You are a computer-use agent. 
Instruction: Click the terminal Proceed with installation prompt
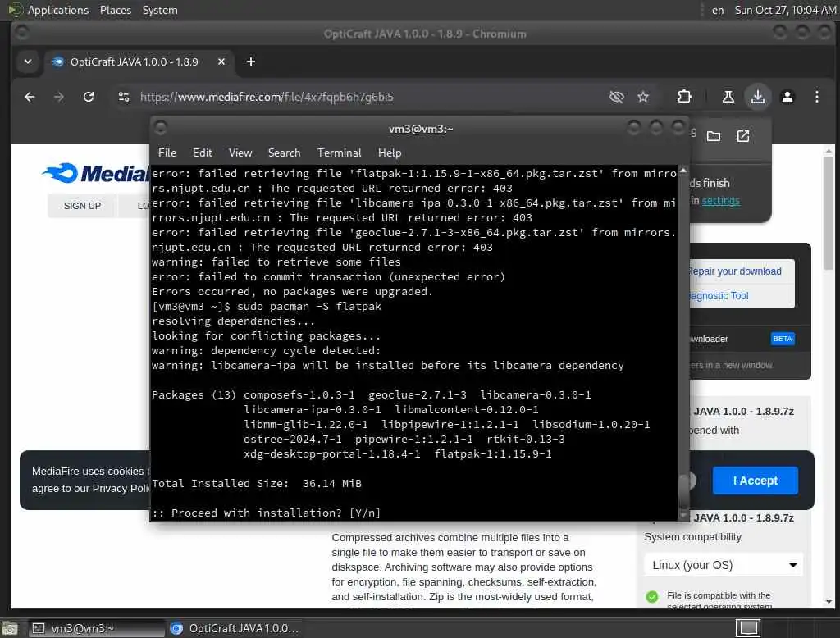pyautogui.click(x=267, y=513)
